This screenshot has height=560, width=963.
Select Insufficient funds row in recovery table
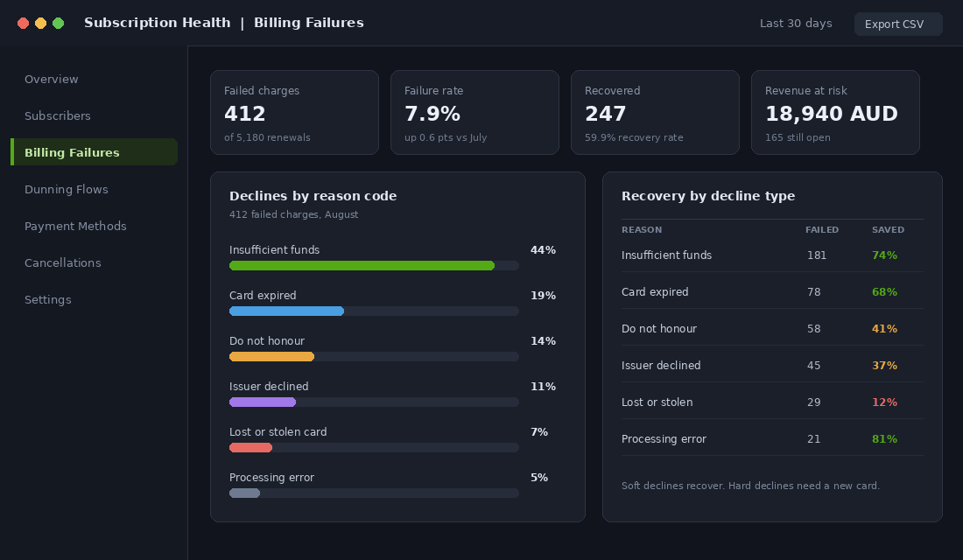[772, 255]
